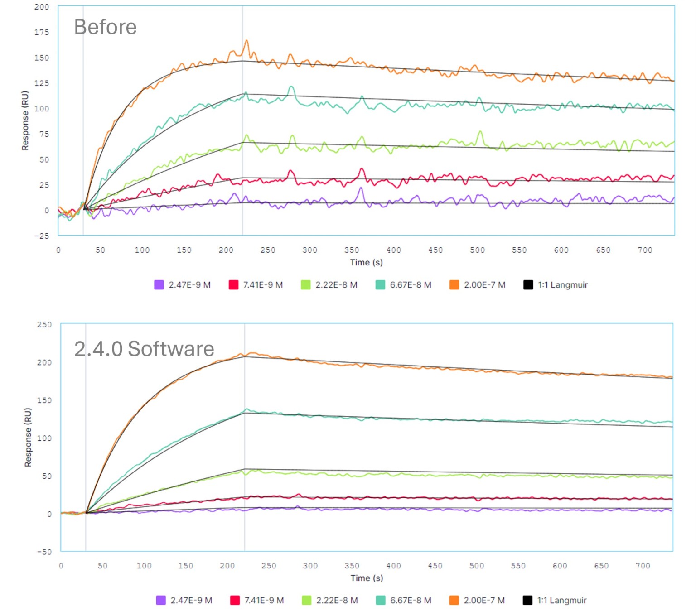This screenshot has width=696, height=616.
Task: Click the "Before" chart title text
Action: (105, 27)
